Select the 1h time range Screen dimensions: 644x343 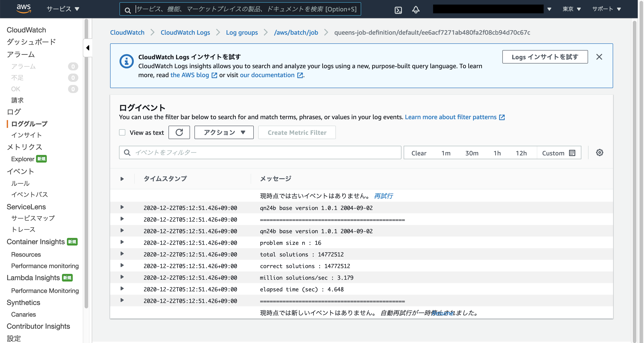497,153
